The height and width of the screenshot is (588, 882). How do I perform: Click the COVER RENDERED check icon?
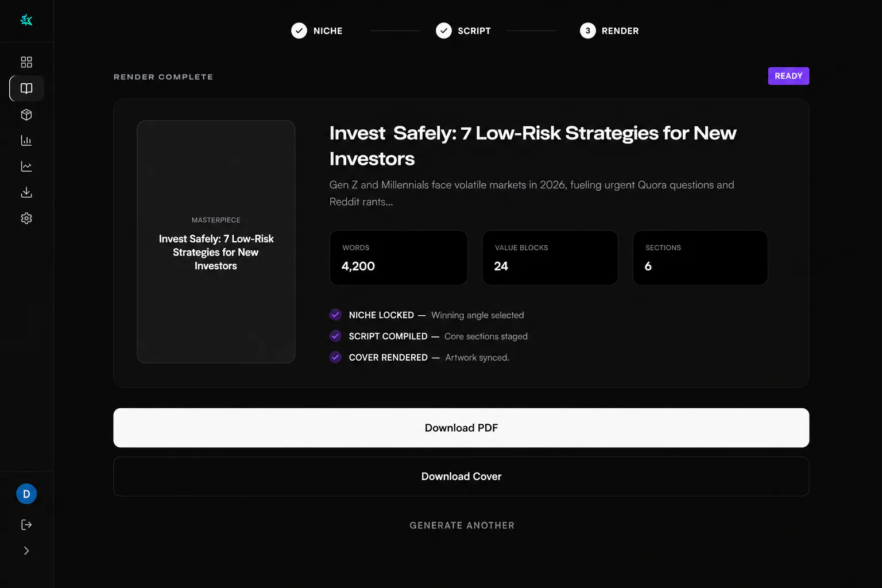(x=335, y=357)
